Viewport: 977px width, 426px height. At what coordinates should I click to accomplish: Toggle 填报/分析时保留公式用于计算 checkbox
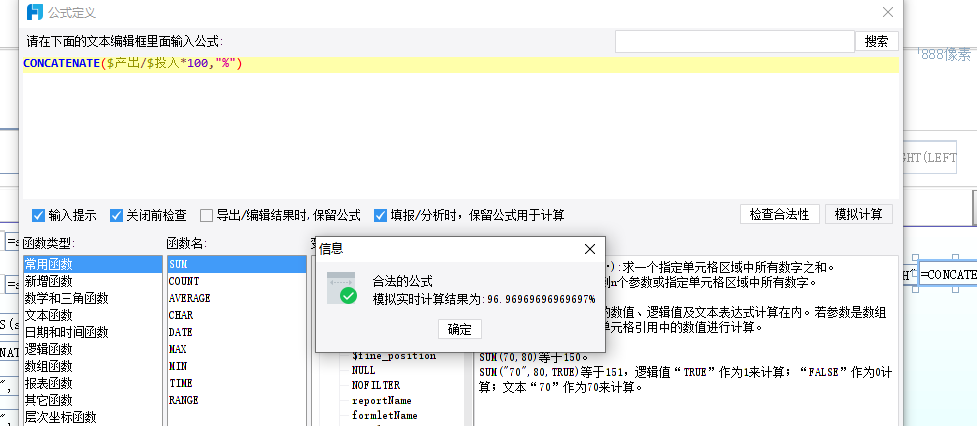coord(380,215)
